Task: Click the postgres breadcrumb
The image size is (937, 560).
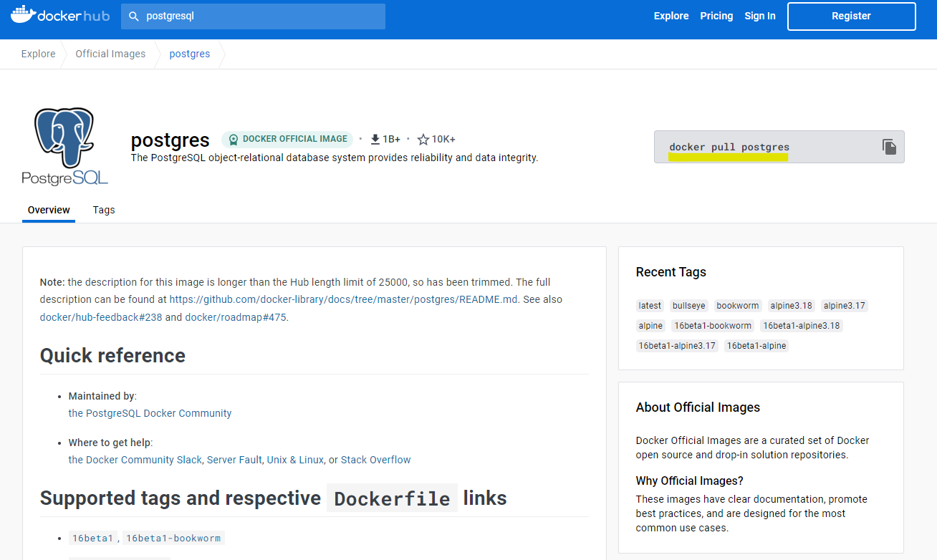Action: pos(190,54)
